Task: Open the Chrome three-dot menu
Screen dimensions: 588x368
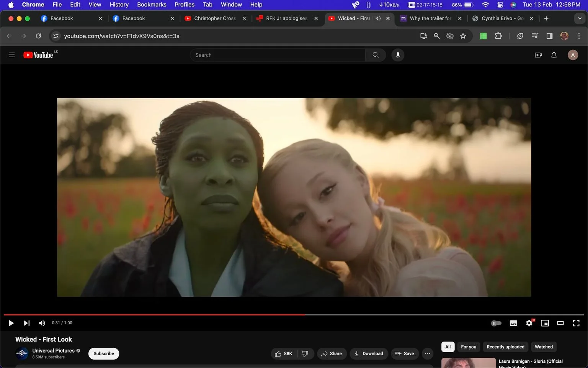Action: tap(579, 36)
